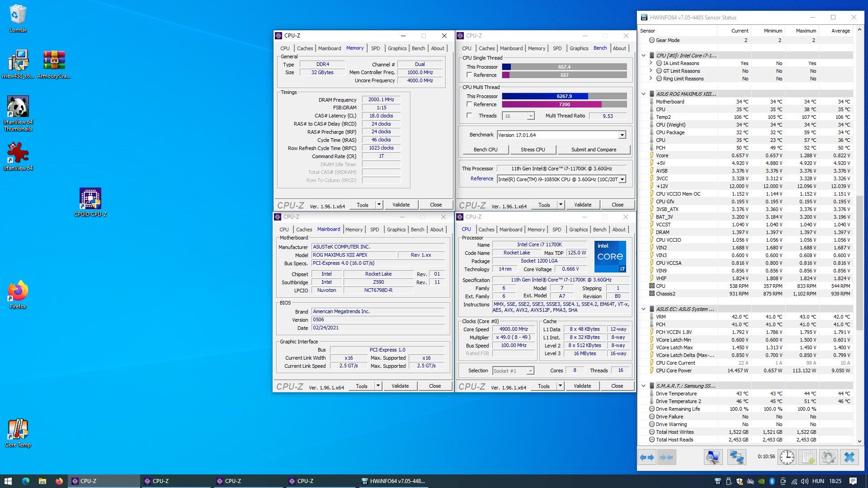Open About tab in the CPU window
This screenshot has height=488, width=868.
(619, 230)
